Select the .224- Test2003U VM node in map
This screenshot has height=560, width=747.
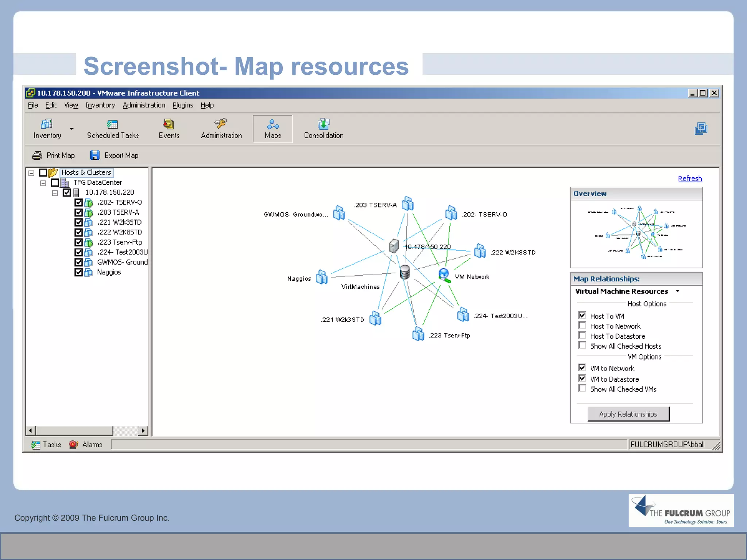(463, 314)
